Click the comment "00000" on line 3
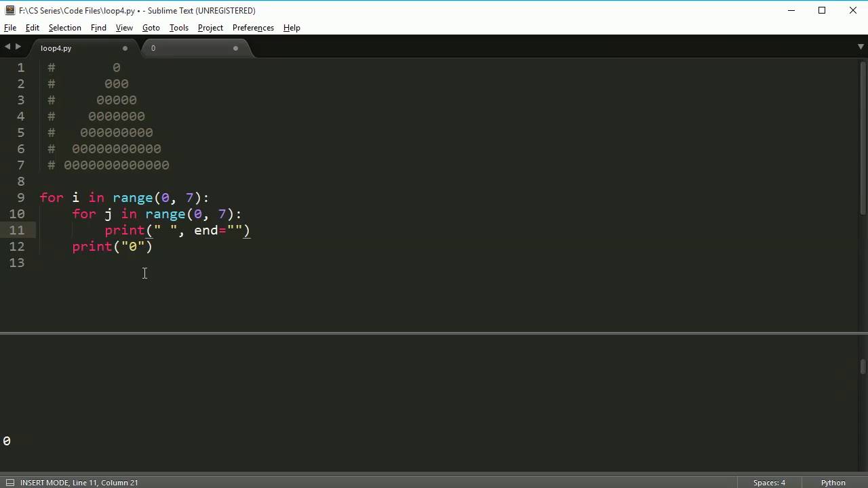868x488 pixels. point(117,100)
